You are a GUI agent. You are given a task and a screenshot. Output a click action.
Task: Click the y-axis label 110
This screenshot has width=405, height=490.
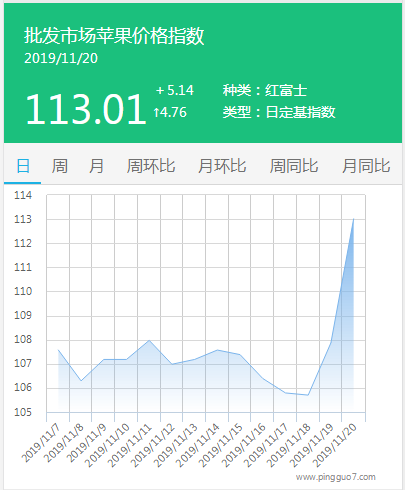click(23, 291)
